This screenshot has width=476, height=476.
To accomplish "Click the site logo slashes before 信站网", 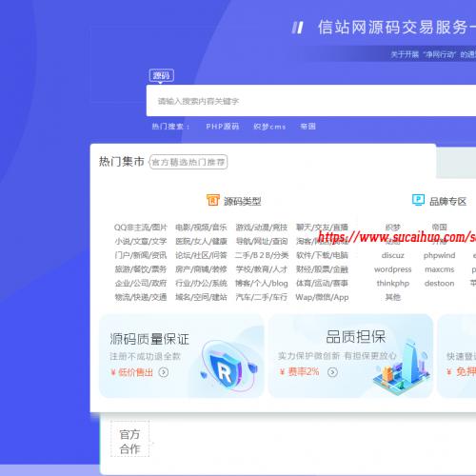I will coord(298,28).
